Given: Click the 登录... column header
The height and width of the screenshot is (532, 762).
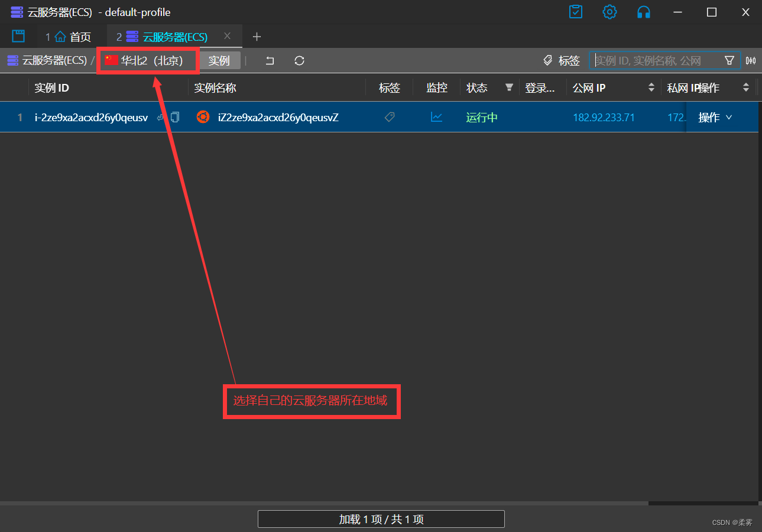Looking at the screenshot, I should (x=540, y=87).
